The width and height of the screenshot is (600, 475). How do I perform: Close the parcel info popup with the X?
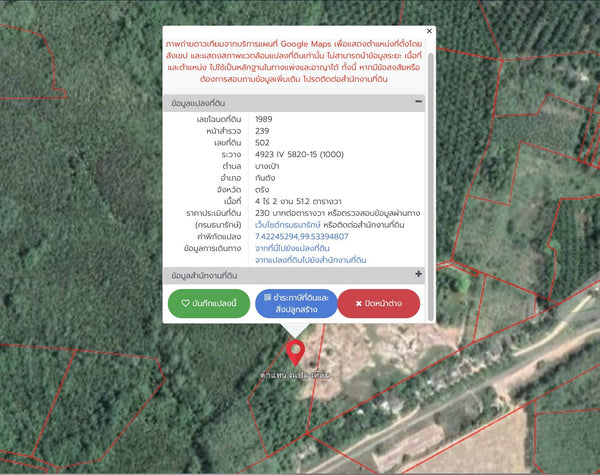tap(429, 31)
